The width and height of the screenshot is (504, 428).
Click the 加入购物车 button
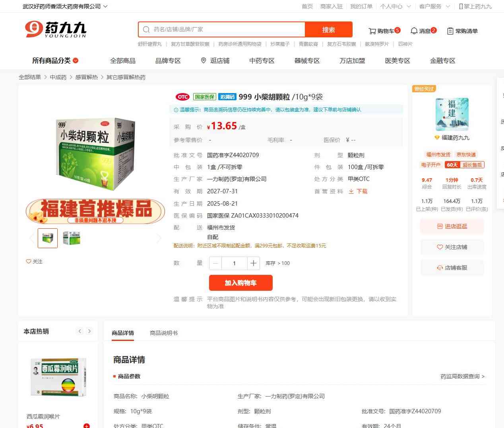click(241, 283)
